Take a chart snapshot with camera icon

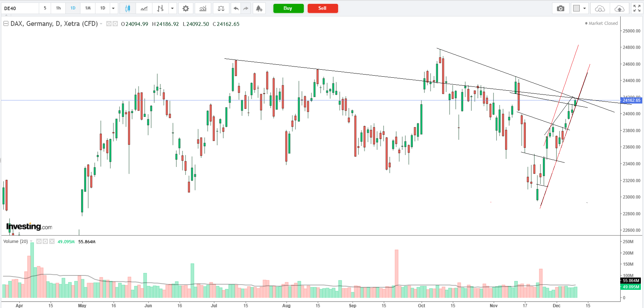point(560,8)
